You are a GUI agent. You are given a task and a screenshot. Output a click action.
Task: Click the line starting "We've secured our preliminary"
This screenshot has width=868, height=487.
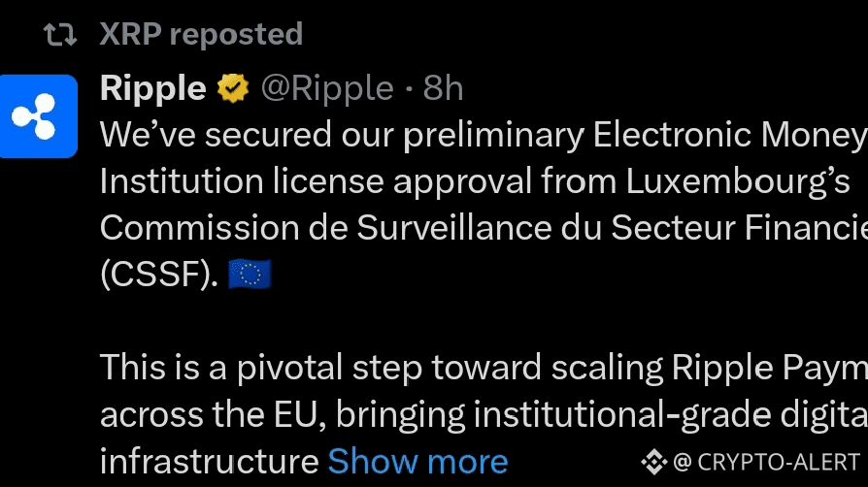point(484,135)
